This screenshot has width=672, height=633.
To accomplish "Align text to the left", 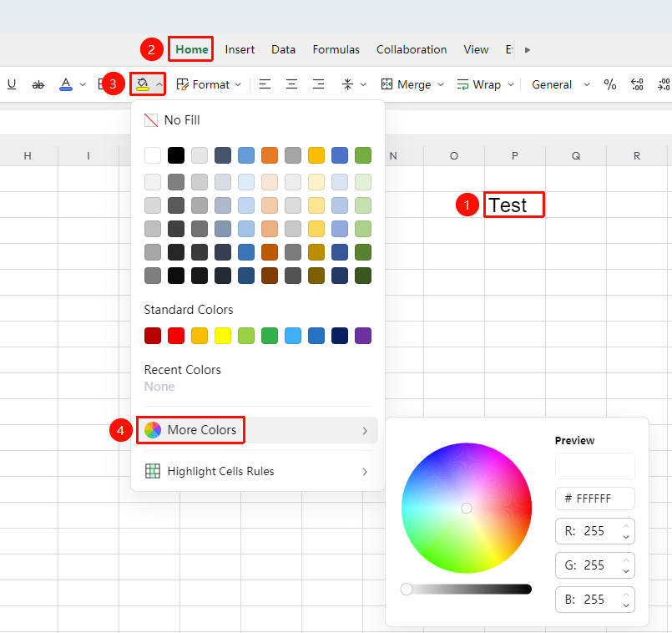I will [265, 84].
